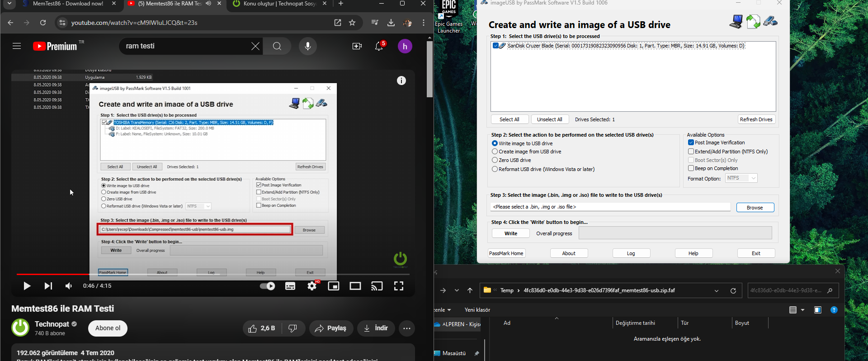Mute the Memtest86 RAM Testi tab audio
Viewport: 868px width, 361px height.
[208, 4]
